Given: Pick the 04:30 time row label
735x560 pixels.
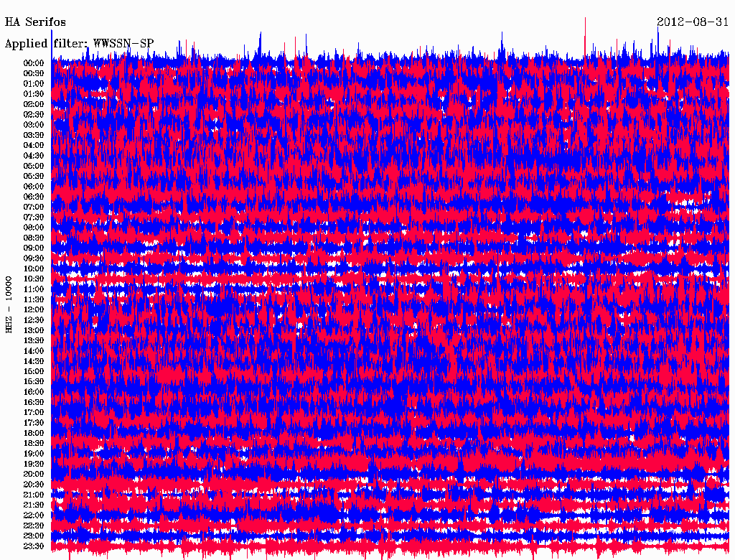Looking at the screenshot, I should pos(34,156).
